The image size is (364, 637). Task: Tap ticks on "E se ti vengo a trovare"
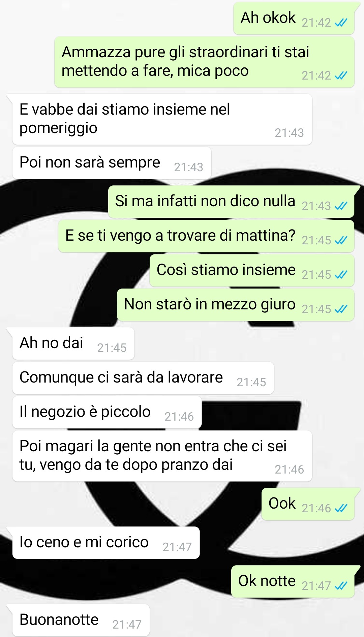[341, 240]
